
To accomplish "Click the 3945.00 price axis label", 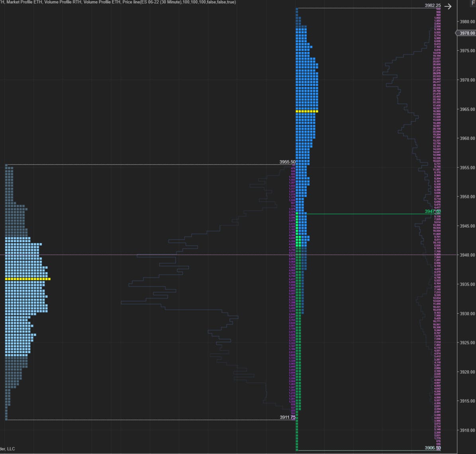I will (467, 226).
